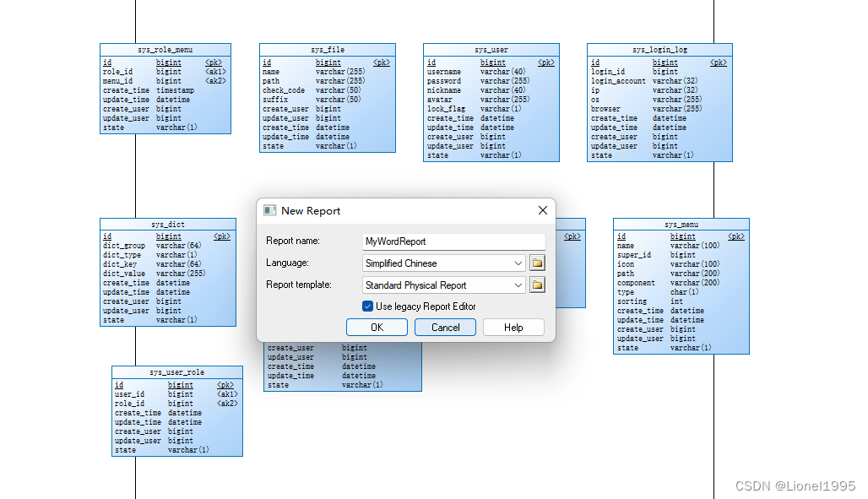Click the menu_id column in sys_role_menu
Image resolution: width=868 pixels, height=499 pixels.
(x=118, y=81)
